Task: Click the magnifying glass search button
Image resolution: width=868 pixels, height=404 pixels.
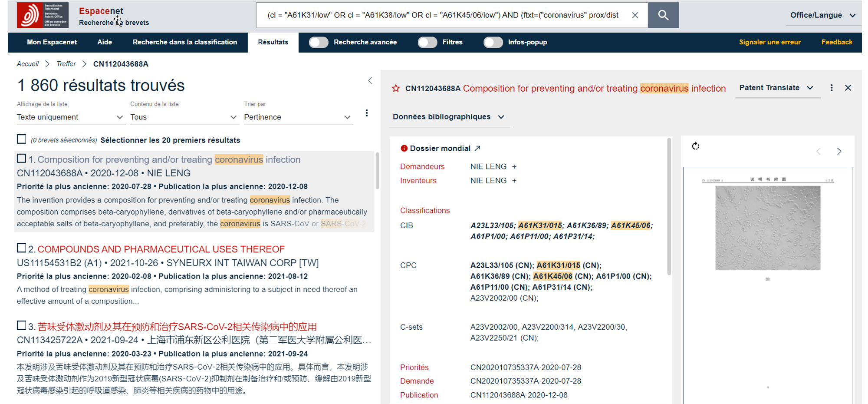Action: pos(663,15)
